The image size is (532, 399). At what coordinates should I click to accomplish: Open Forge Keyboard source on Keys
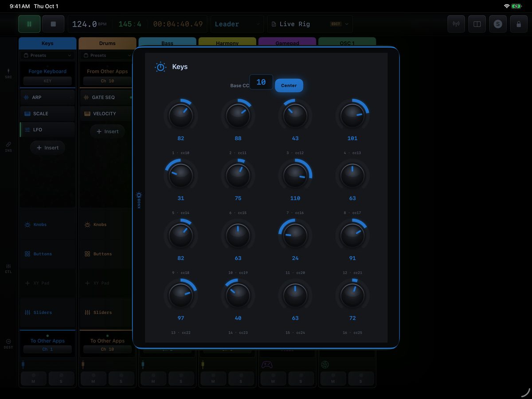[x=47, y=71]
